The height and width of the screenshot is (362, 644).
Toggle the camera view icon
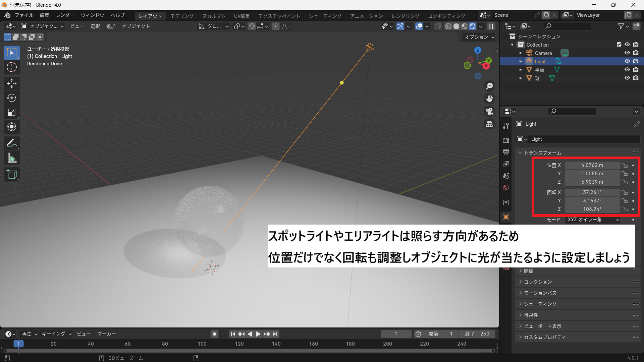(x=490, y=111)
